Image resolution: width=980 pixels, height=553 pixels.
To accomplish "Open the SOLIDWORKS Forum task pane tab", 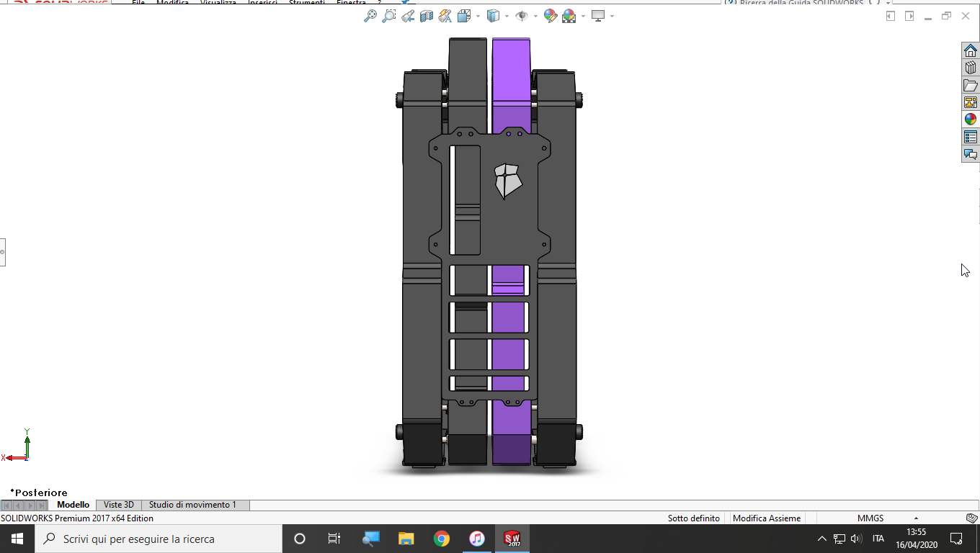I will 971,154.
